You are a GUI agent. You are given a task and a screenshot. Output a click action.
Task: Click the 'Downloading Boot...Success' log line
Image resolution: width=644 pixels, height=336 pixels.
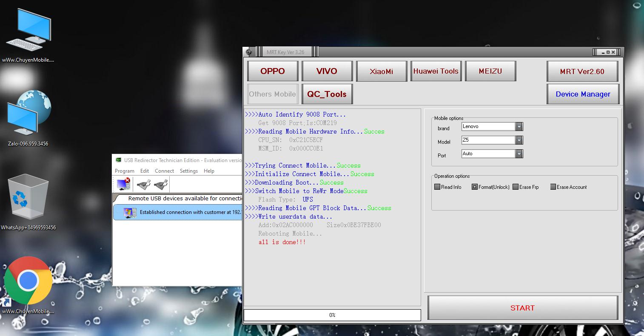pyautogui.click(x=294, y=182)
